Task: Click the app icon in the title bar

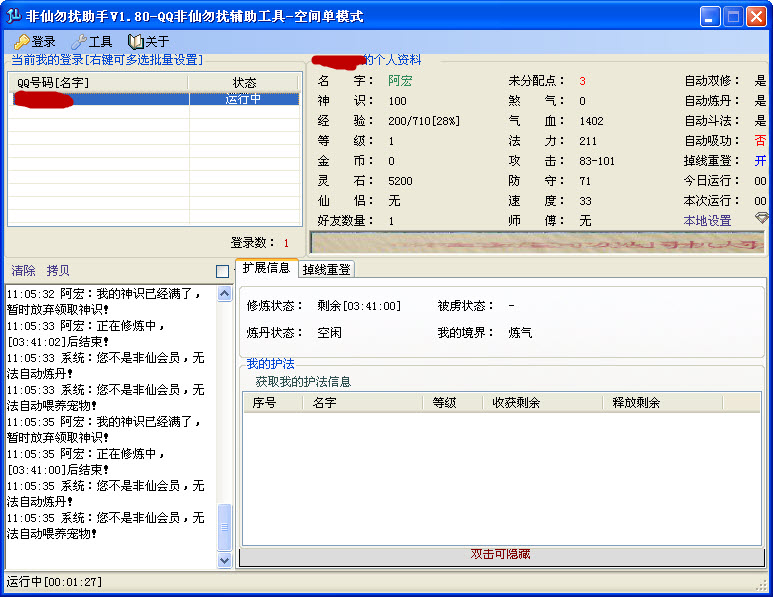Action: click(x=13, y=16)
